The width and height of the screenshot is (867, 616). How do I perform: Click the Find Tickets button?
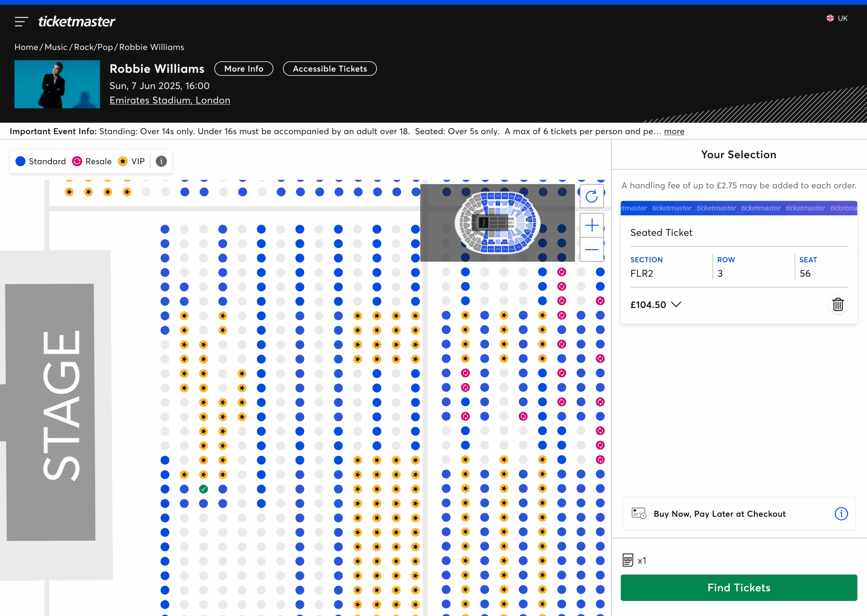coord(738,588)
